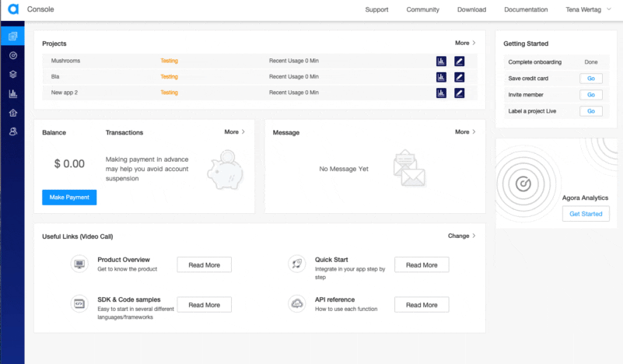Edit the Bla project
This screenshot has height=364, width=623.
[459, 77]
